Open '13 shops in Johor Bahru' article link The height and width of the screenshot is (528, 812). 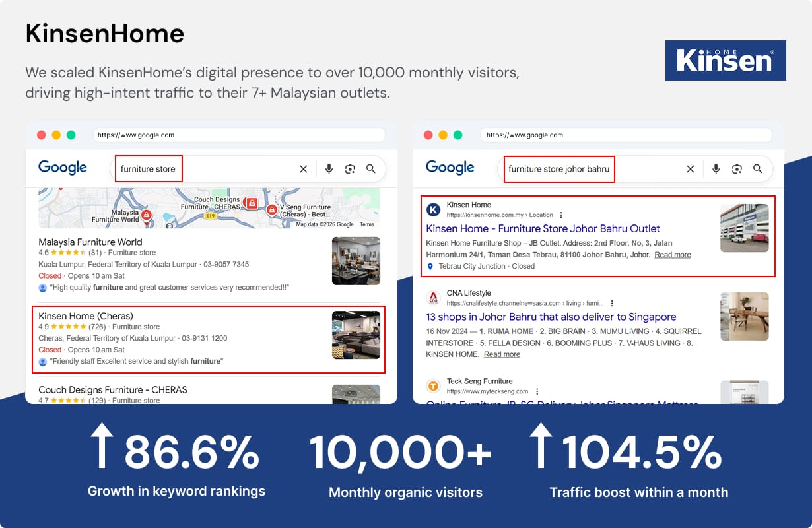pyautogui.click(x=551, y=317)
